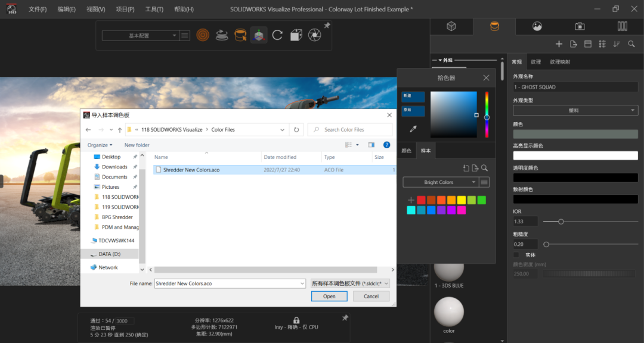644x343 pixels.
Task: Toggle the pushpin to pin the toolbar
Action: [x=327, y=25]
